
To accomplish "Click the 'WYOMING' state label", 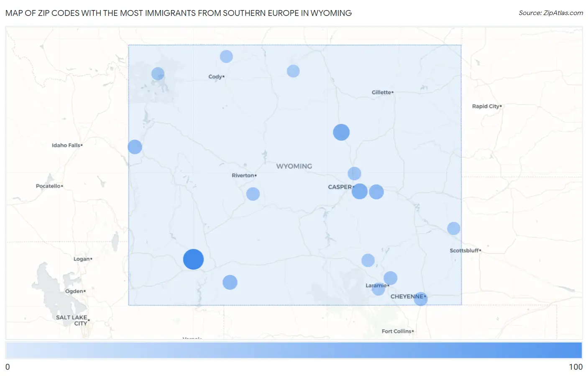I will [x=294, y=166].
